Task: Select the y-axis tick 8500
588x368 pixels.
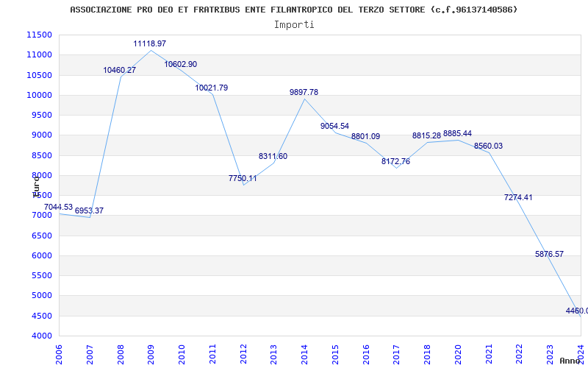Action: [41, 155]
